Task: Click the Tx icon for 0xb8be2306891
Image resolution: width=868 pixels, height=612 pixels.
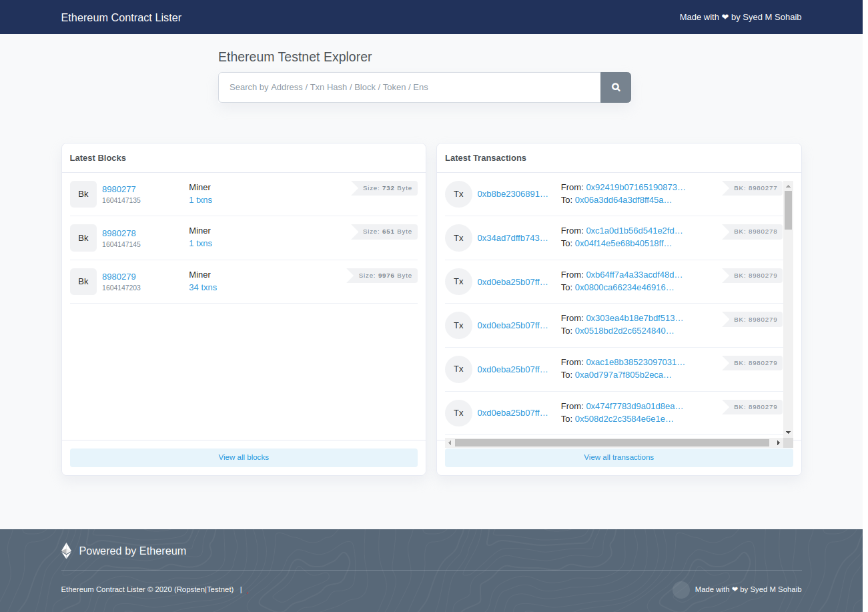Action: pos(458,194)
